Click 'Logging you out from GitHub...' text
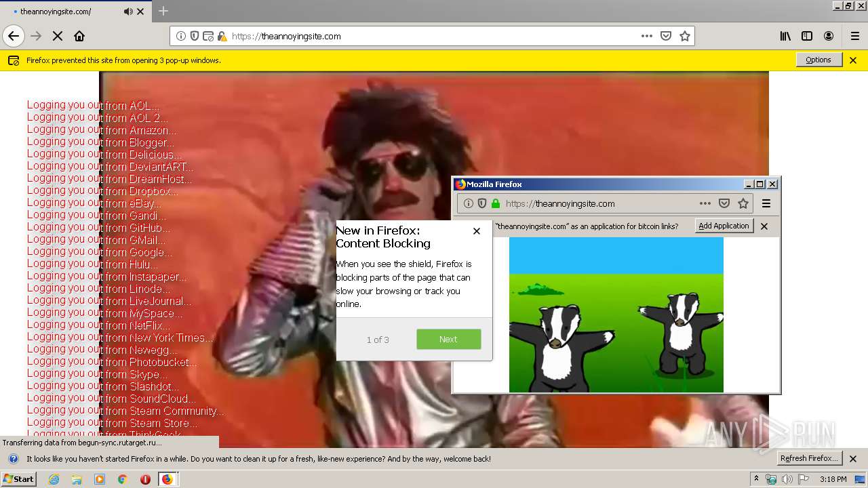This screenshot has height=488, width=868. pos(99,228)
